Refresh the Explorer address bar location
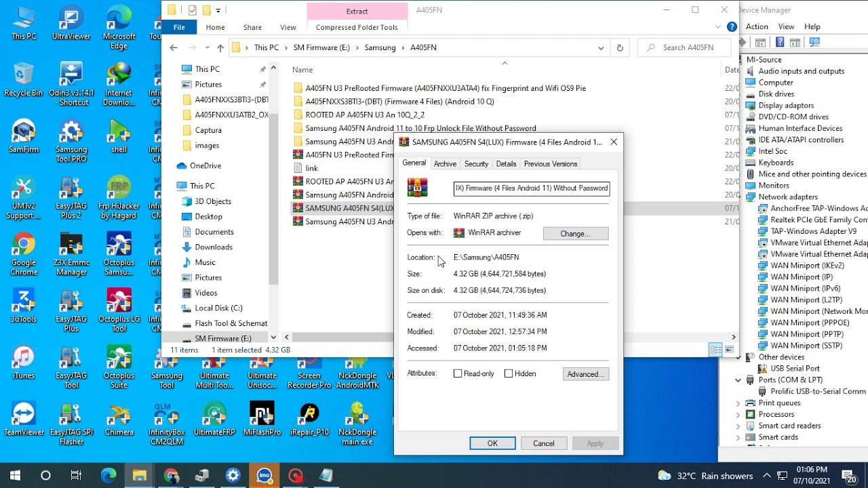The image size is (868, 488). [620, 48]
